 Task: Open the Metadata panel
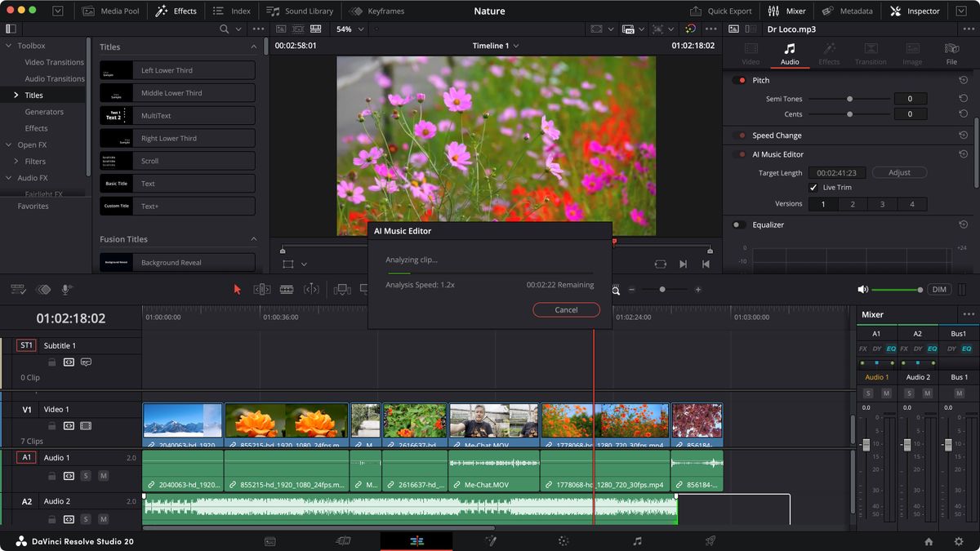click(847, 11)
